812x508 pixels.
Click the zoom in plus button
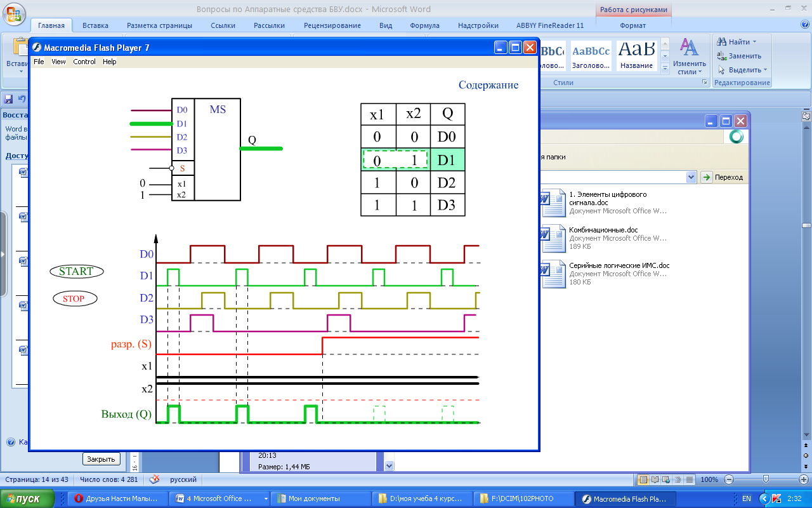point(802,479)
